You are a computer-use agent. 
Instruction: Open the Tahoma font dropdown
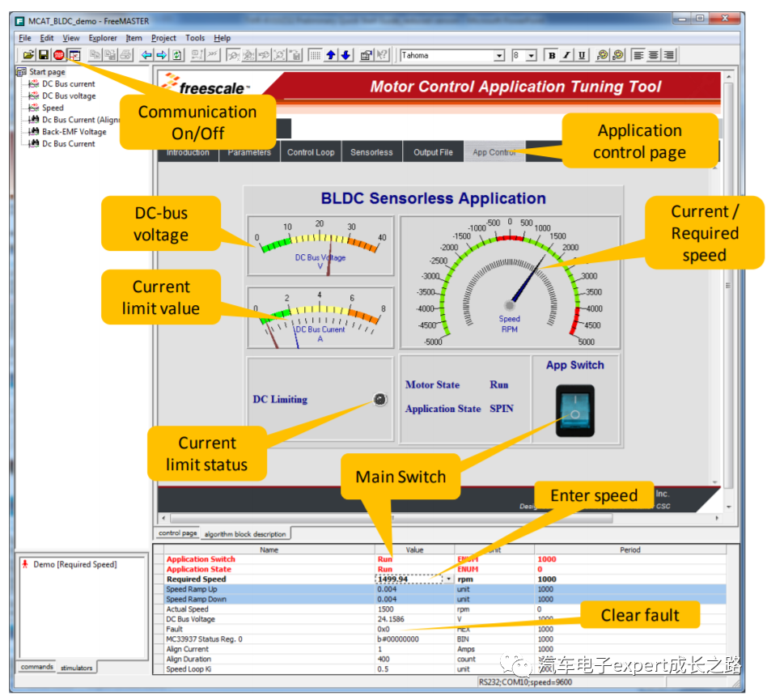click(x=499, y=56)
